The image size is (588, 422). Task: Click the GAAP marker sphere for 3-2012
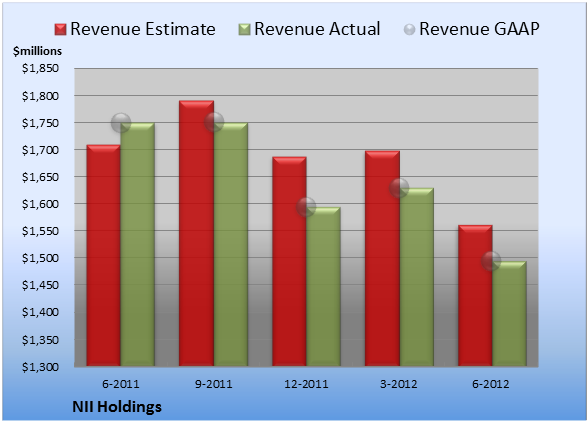(x=399, y=188)
